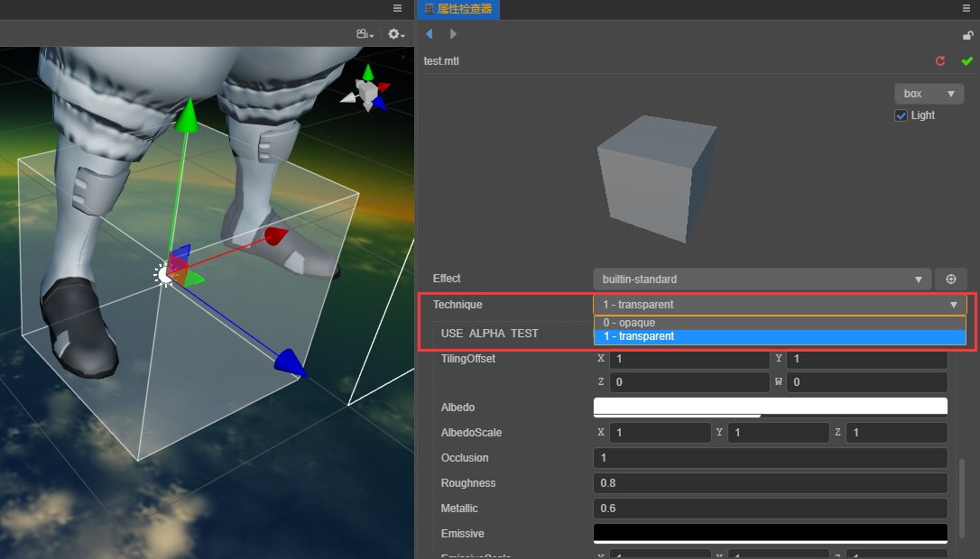Click the Technique label
Viewport: 980px width, 559px height.
click(x=458, y=305)
